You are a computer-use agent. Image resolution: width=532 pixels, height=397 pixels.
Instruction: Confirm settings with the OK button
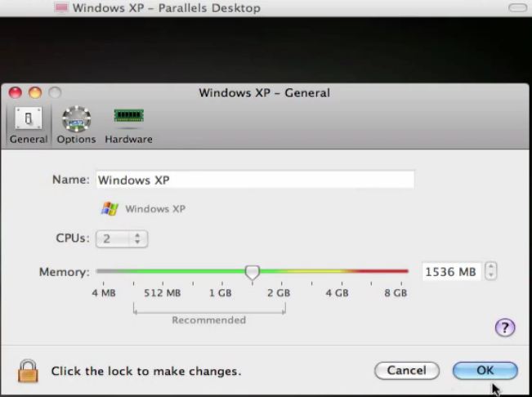click(x=485, y=370)
